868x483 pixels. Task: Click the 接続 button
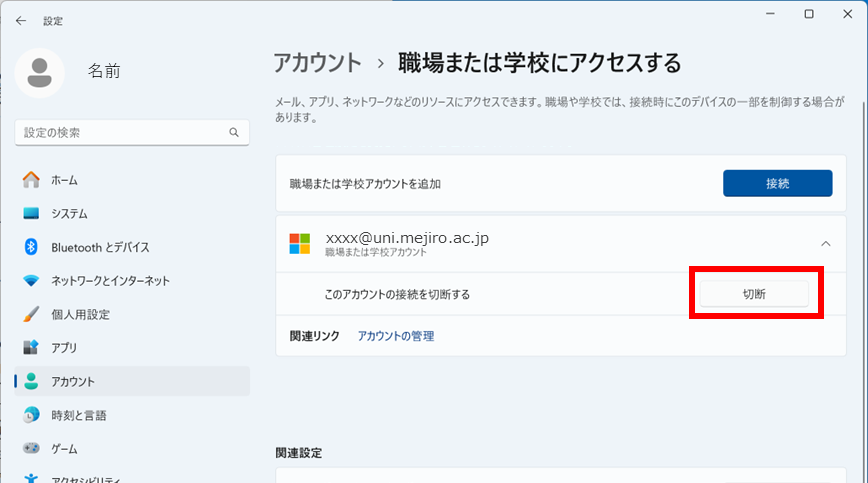pyautogui.click(x=777, y=183)
